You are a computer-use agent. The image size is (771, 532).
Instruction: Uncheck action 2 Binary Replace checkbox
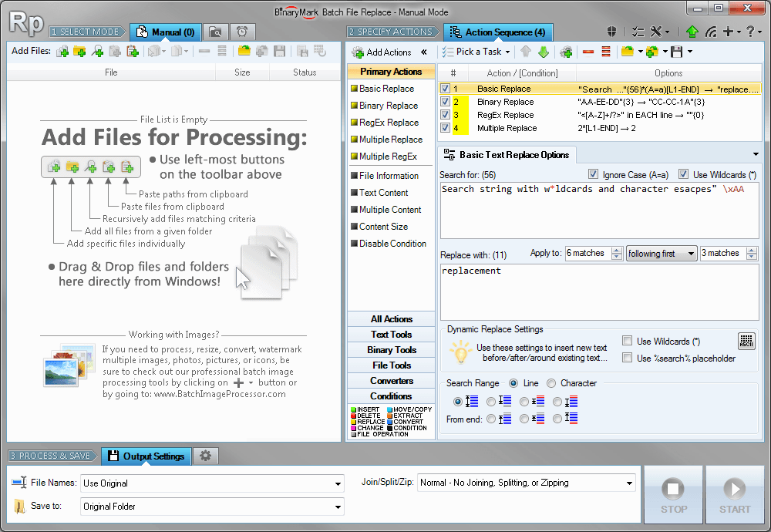[x=446, y=102]
